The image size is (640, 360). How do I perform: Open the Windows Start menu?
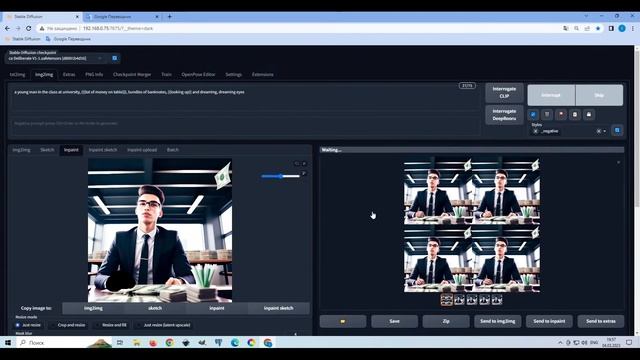coord(8,342)
